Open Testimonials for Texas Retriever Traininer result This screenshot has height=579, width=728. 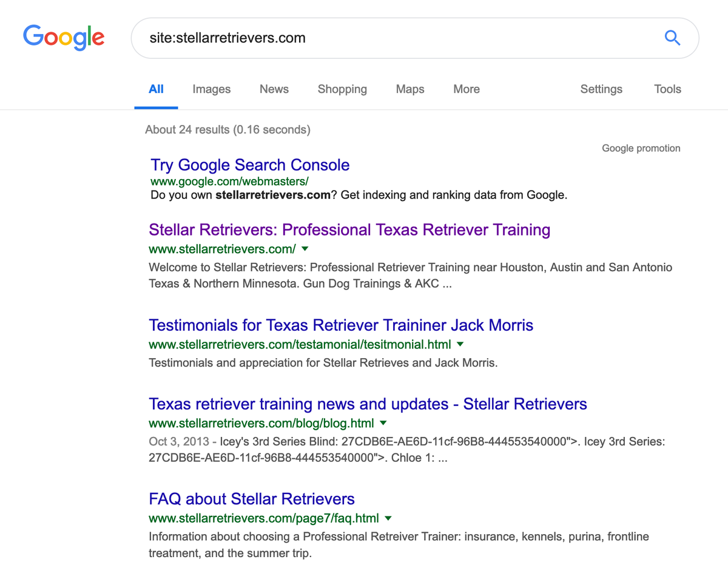pyautogui.click(x=341, y=325)
